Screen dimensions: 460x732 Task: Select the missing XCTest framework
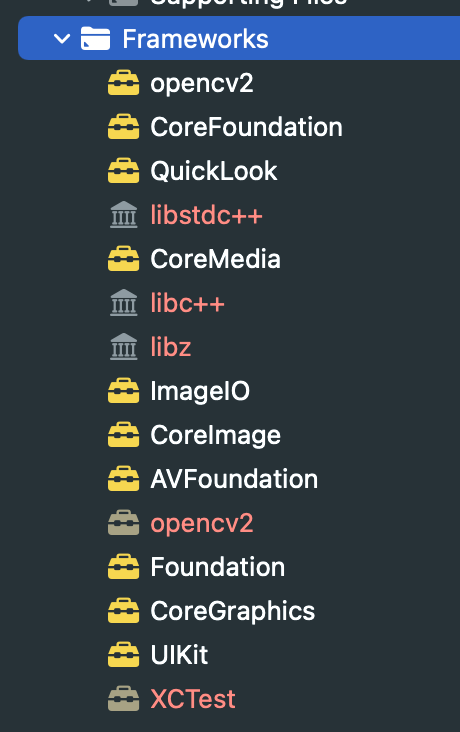[x=193, y=699]
